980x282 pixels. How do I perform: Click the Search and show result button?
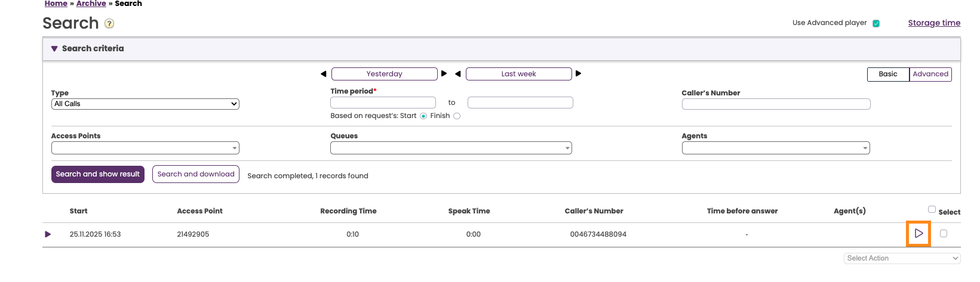click(x=98, y=174)
